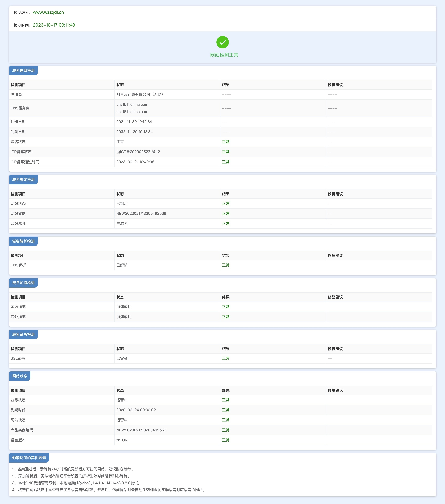Click the 网站检测正常 status text

[x=224, y=55]
